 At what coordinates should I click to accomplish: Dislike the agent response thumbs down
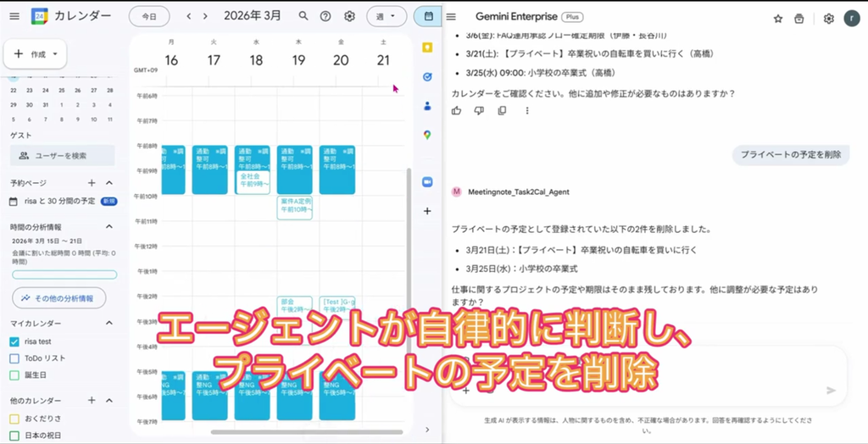(480, 111)
